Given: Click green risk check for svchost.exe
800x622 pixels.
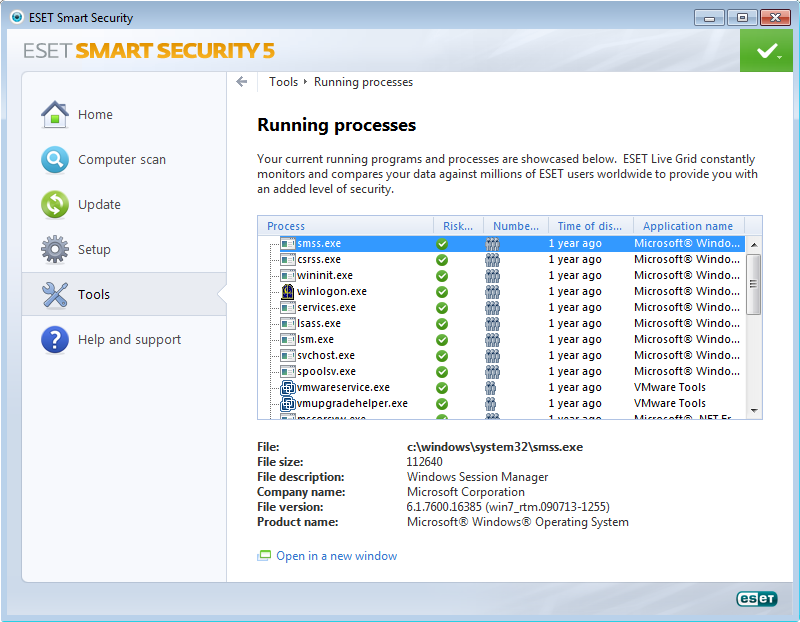Looking at the screenshot, I should [x=442, y=356].
